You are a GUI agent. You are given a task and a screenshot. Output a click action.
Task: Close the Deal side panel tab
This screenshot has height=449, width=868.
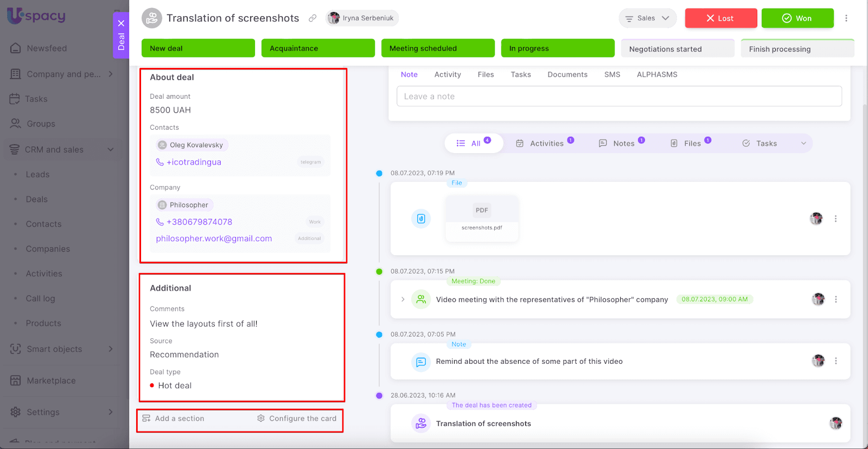pyautogui.click(x=121, y=23)
